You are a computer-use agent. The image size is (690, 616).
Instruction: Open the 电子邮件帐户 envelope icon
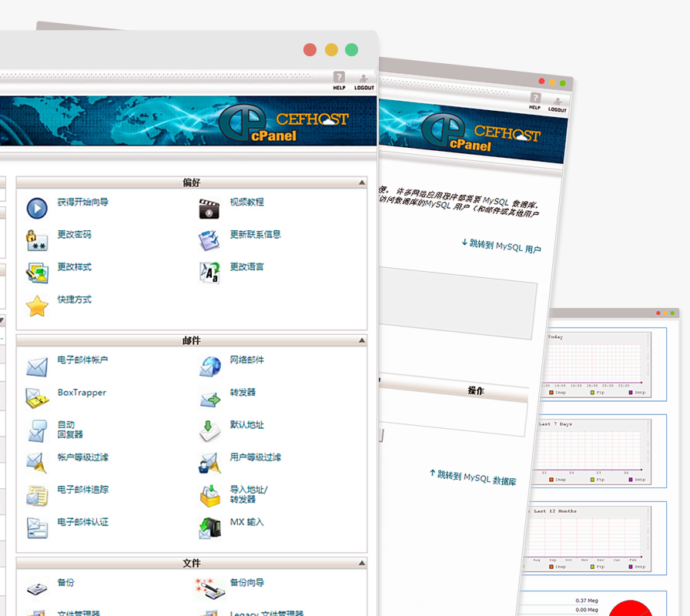tap(37, 367)
